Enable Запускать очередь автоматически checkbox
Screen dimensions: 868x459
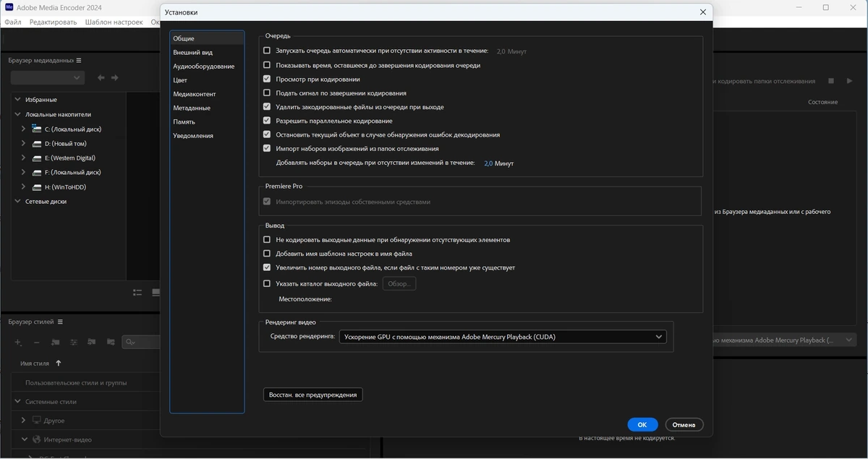267,51
